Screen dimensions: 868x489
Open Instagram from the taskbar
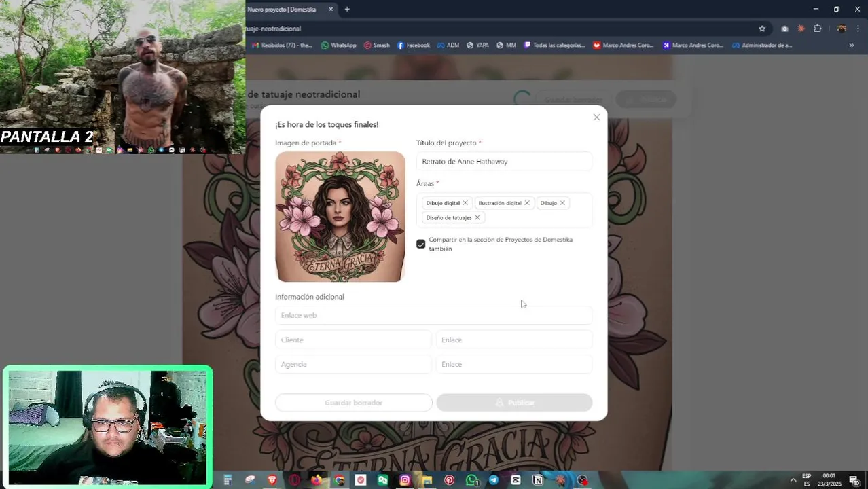(x=405, y=480)
